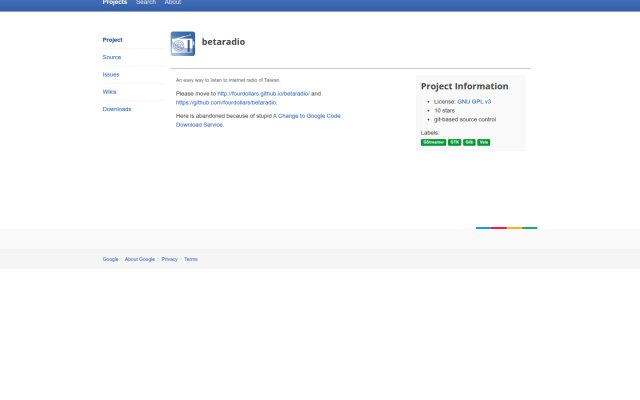
Task: Open the GNU GPL v3 license link
Action: (x=474, y=102)
